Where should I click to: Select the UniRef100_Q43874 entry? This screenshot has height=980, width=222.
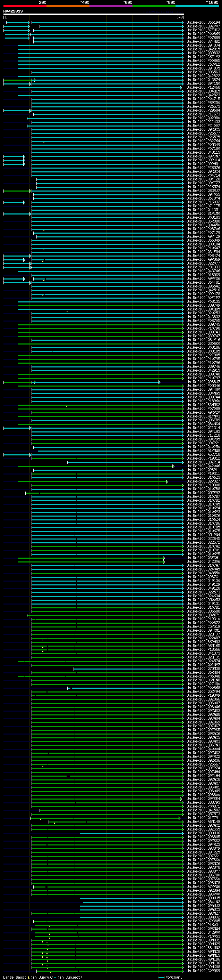point(203,80)
